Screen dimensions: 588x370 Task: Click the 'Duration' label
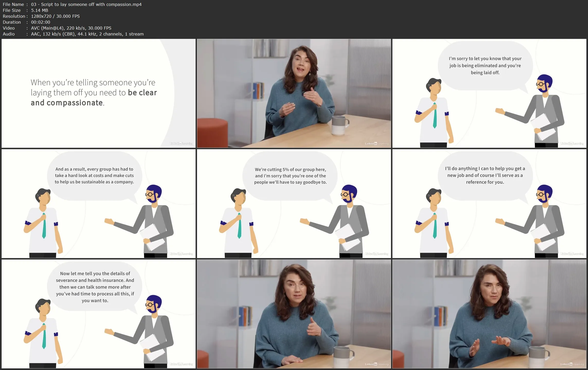tap(12, 22)
